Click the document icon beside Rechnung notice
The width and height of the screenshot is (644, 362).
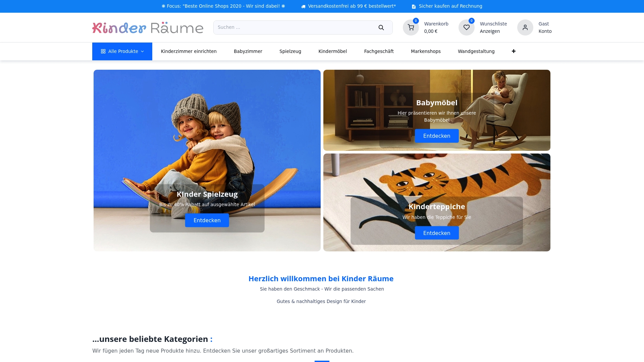(414, 6)
